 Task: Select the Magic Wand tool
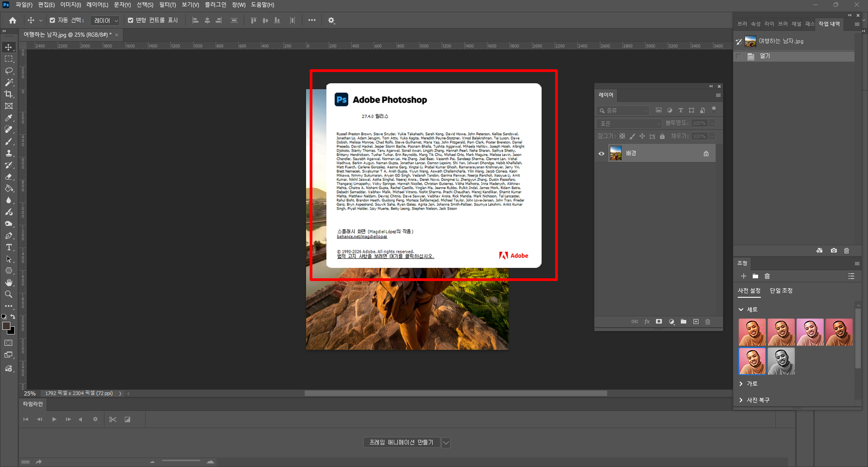tap(9, 82)
